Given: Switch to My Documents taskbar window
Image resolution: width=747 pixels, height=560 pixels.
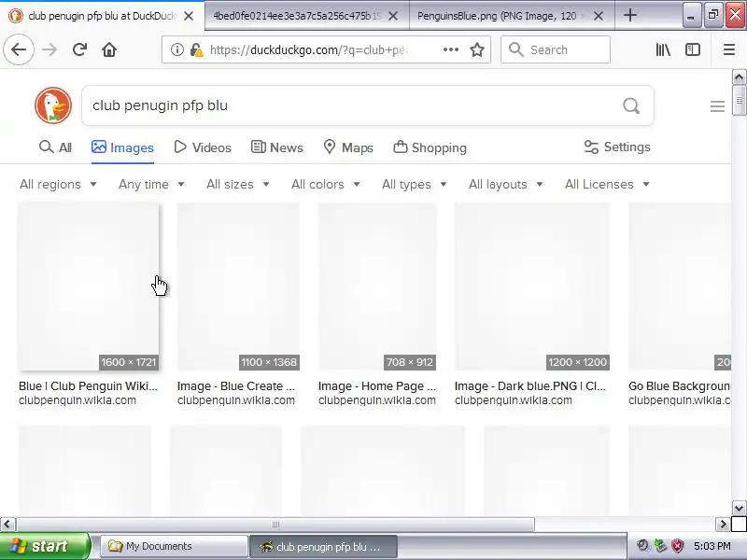Looking at the screenshot, I should coord(174,546).
